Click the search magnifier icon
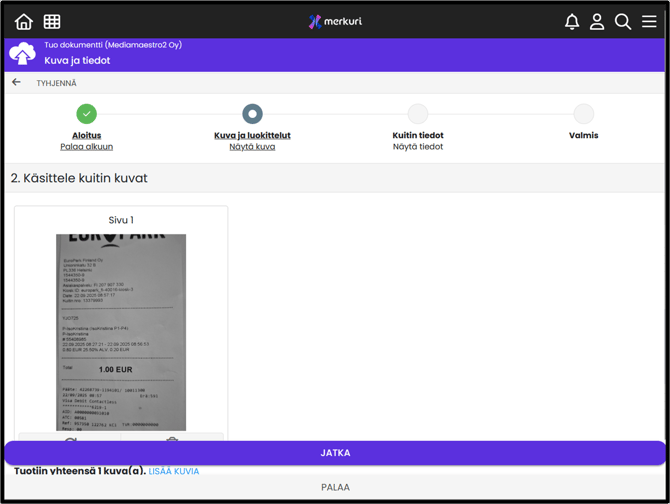The width and height of the screenshot is (670, 504). tap(623, 21)
